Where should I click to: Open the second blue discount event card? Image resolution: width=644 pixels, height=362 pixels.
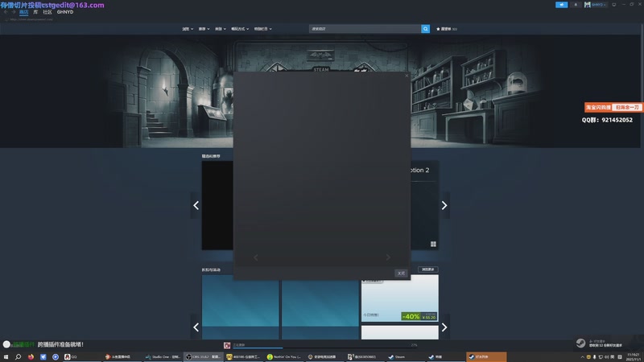tap(320, 307)
